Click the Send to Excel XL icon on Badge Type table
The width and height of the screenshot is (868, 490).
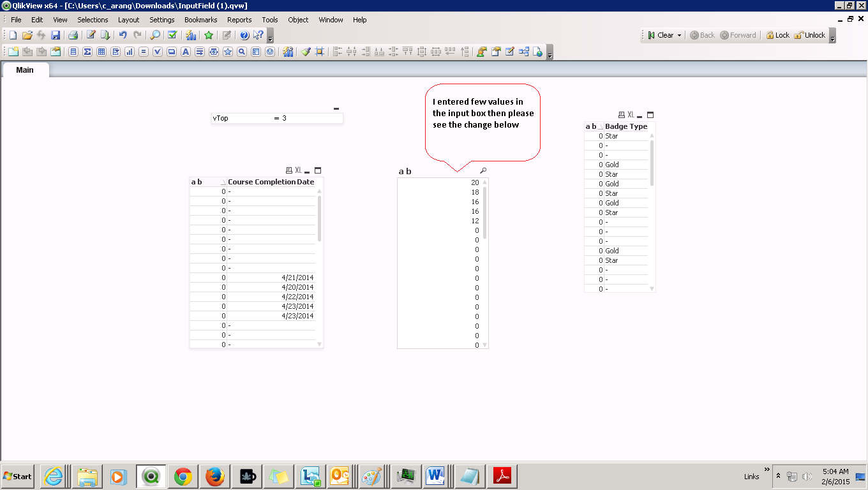pyautogui.click(x=631, y=115)
